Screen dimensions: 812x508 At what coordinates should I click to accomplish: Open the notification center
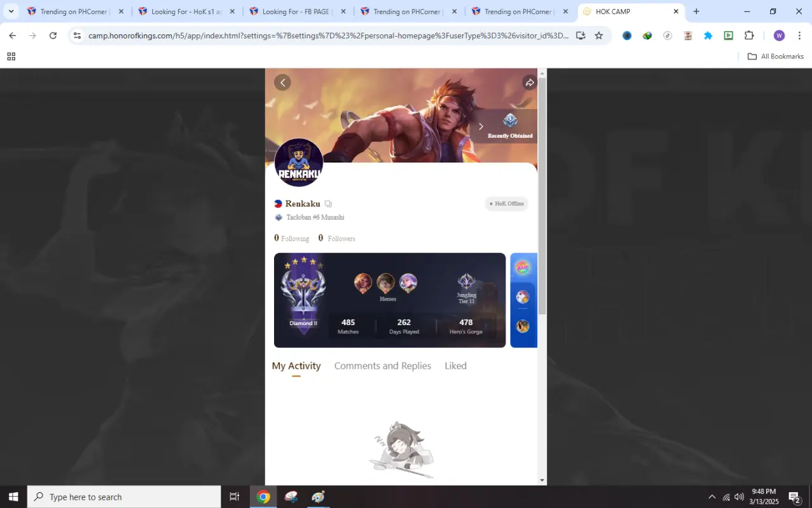tap(794, 497)
